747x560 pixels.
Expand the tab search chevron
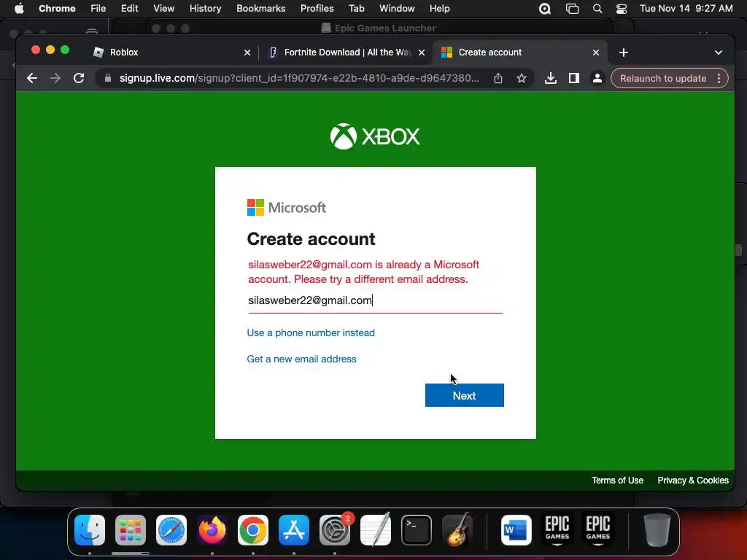pyautogui.click(x=719, y=52)
